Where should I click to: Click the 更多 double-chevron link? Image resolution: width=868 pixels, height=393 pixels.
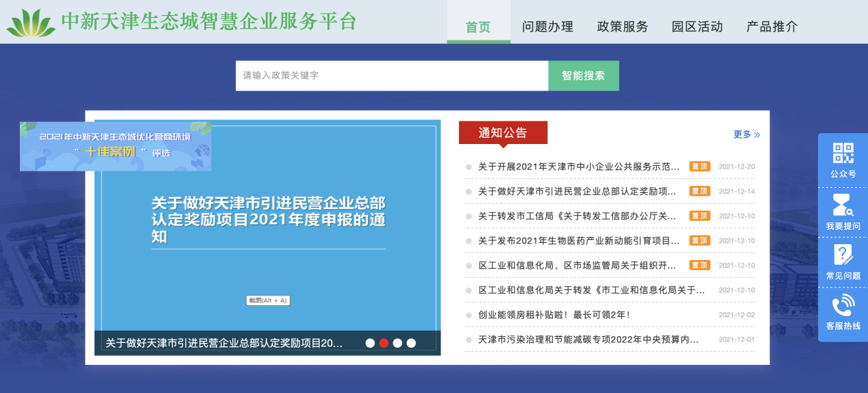(747, 134)
